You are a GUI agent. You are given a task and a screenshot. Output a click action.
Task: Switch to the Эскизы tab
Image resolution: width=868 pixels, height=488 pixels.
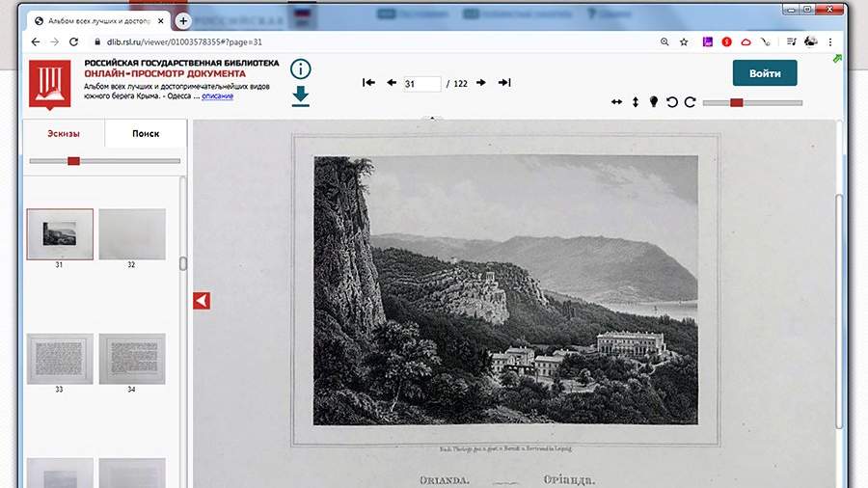[x=64, y=134]
